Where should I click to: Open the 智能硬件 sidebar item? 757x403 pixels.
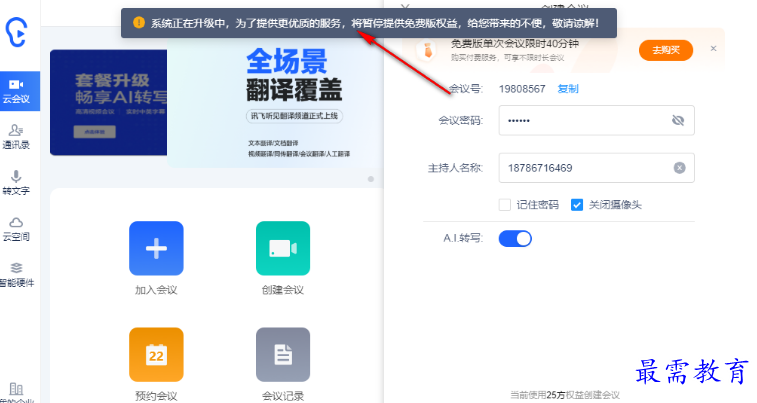tap(16, 275)
